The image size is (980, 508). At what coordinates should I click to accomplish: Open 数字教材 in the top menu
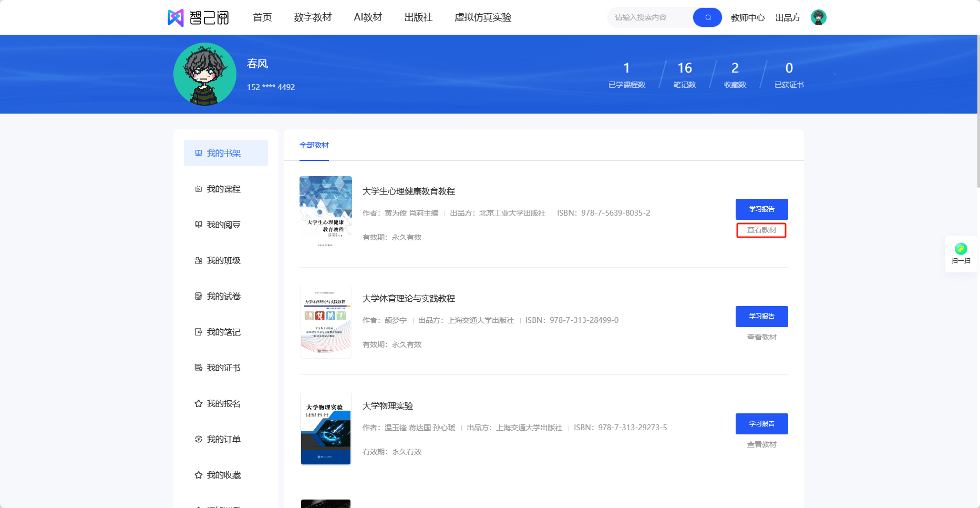pos(313,17)
